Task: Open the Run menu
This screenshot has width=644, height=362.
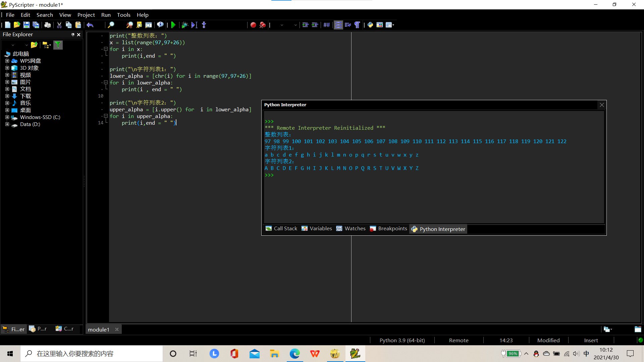Action: pos(106,15)
